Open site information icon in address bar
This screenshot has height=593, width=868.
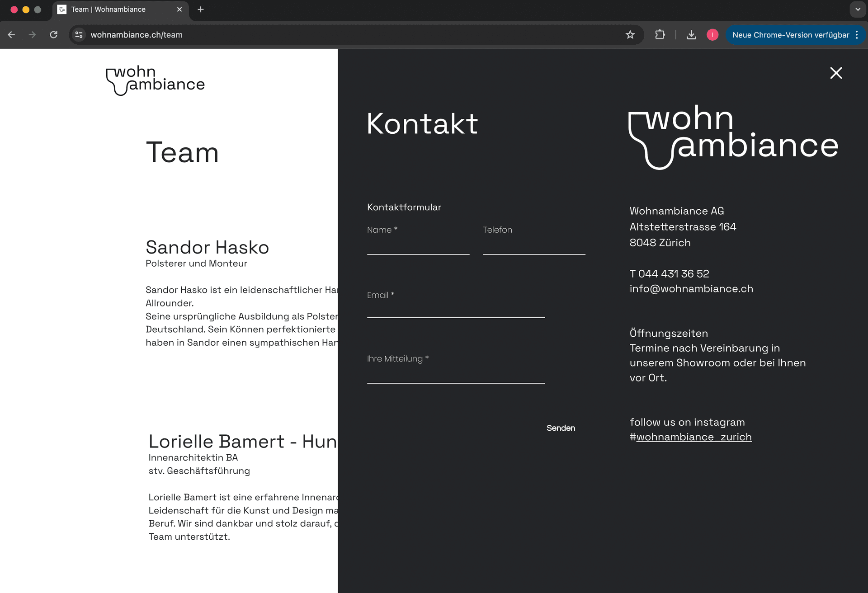pyautogui.click(x=79, y=35)
